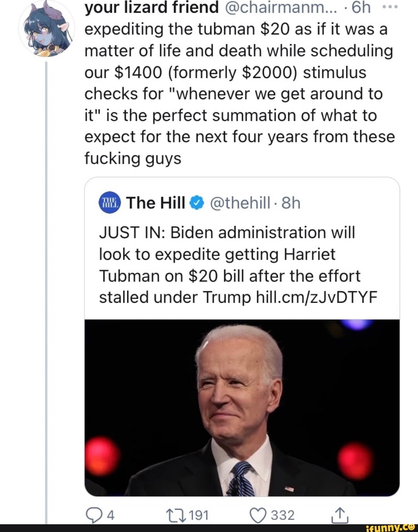Click the "your lizard friend" display name
Image resolution: width=418 pixels, height=532 pixels.
(151, 7)
